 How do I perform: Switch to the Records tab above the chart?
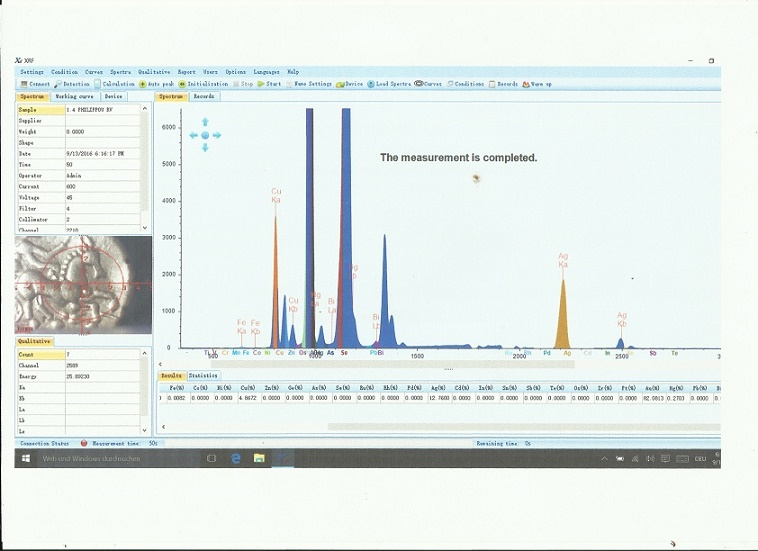point(203,96)
